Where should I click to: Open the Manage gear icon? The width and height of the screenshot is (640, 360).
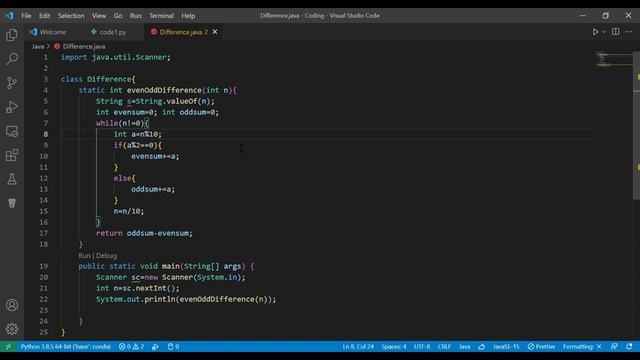[x=12, y=329]
